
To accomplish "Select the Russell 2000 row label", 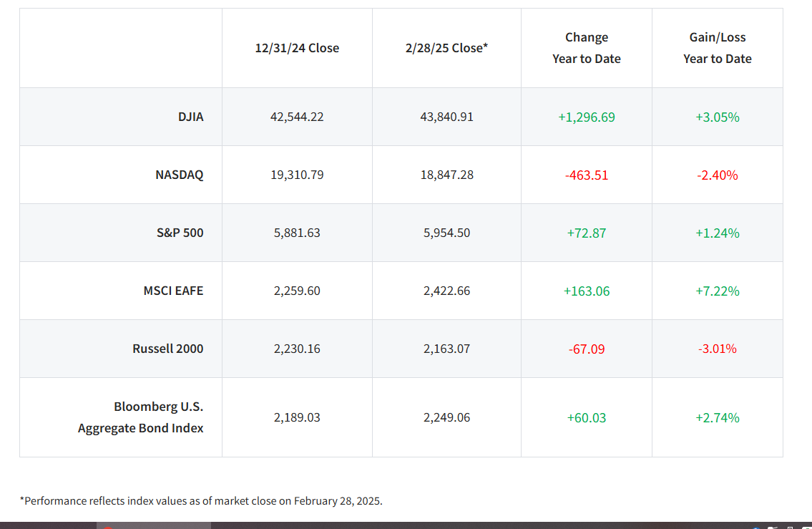I will 168,349.
